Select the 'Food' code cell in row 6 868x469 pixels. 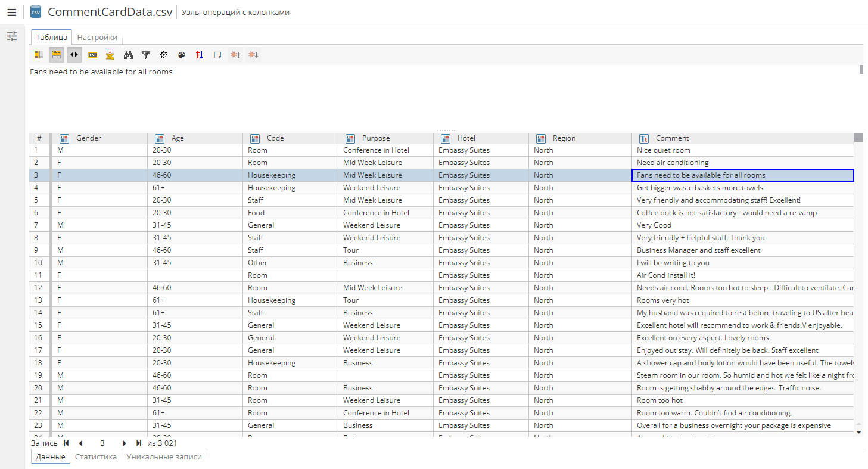pyautogui.click(x=291, y=213)
